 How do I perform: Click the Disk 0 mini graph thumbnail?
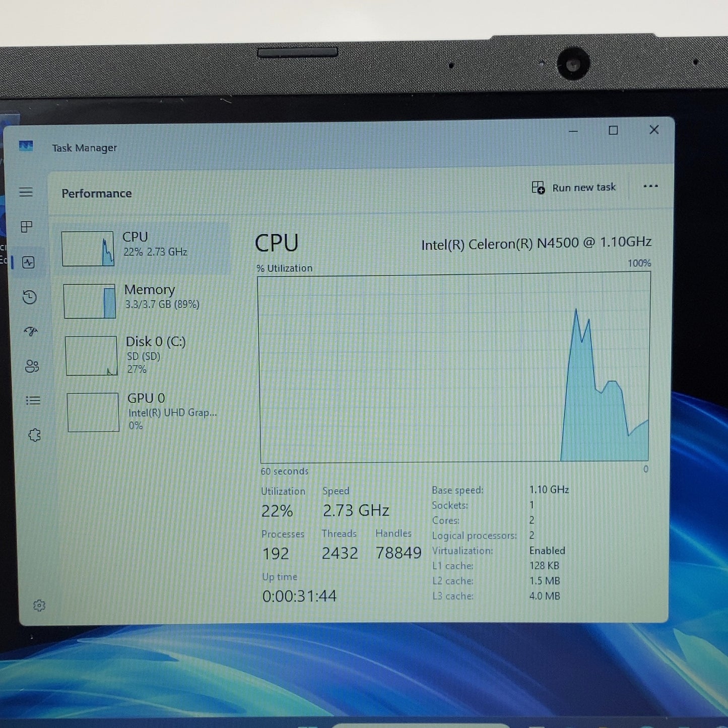(91, 356)
